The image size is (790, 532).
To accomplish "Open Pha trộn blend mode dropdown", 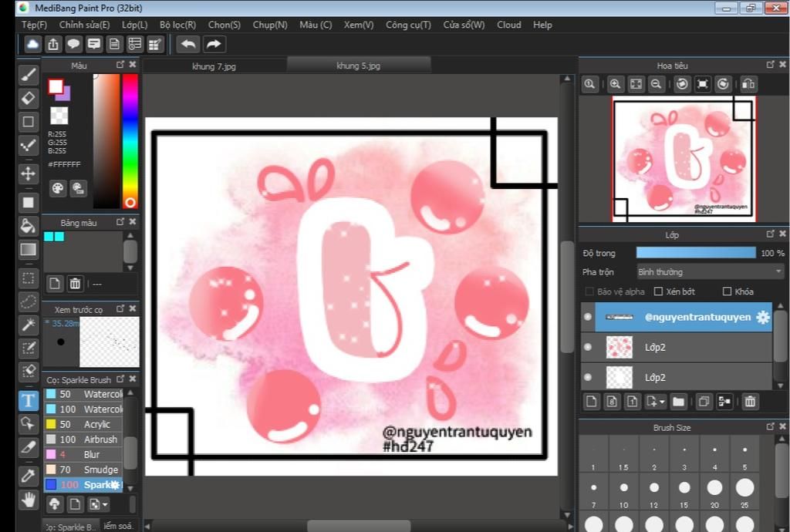I will (711, 272).
